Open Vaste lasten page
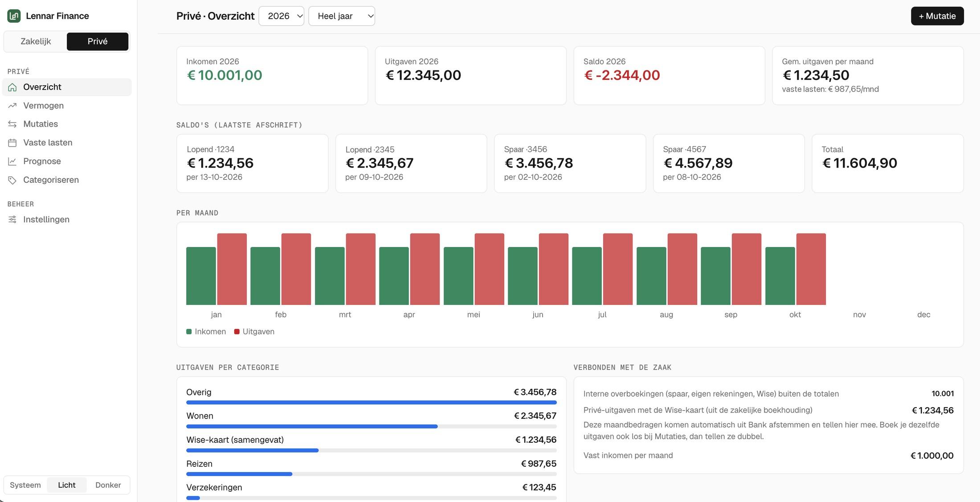Screen dimensions: 980x502 tap(67, 143)
